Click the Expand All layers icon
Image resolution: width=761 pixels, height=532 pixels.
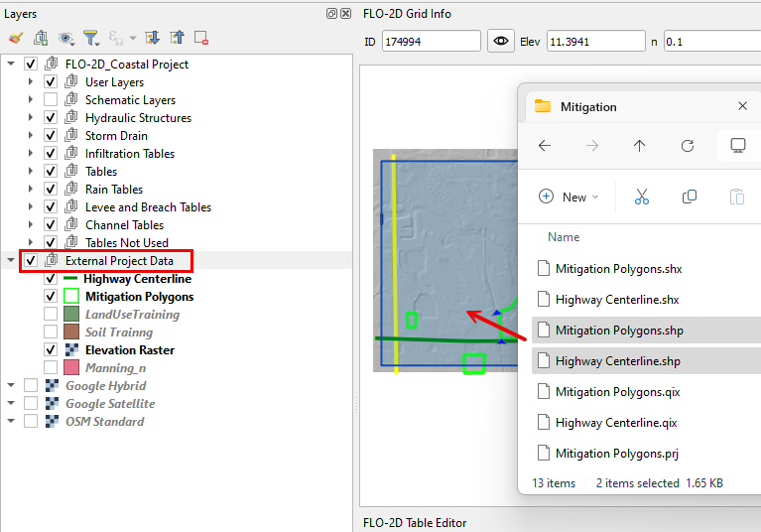(152, 38)
